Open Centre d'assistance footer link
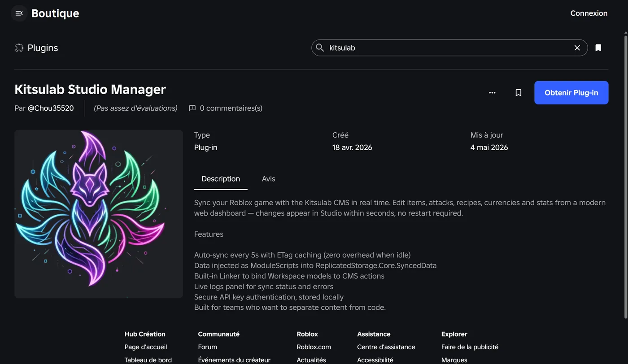Image resolution: width=628 pixels, height=364 pixels. pyautogui.click(x=386, y=347)
